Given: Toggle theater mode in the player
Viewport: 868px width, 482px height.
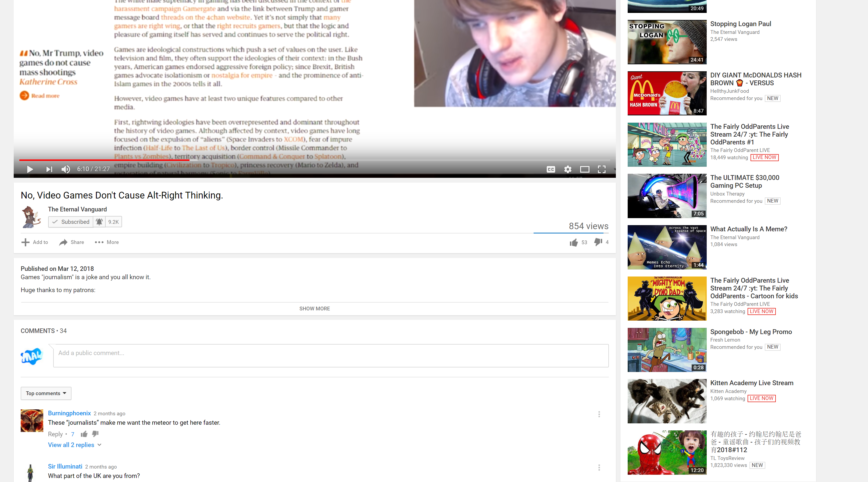Looking at the screenshot, I should click(x=585, y=169).
